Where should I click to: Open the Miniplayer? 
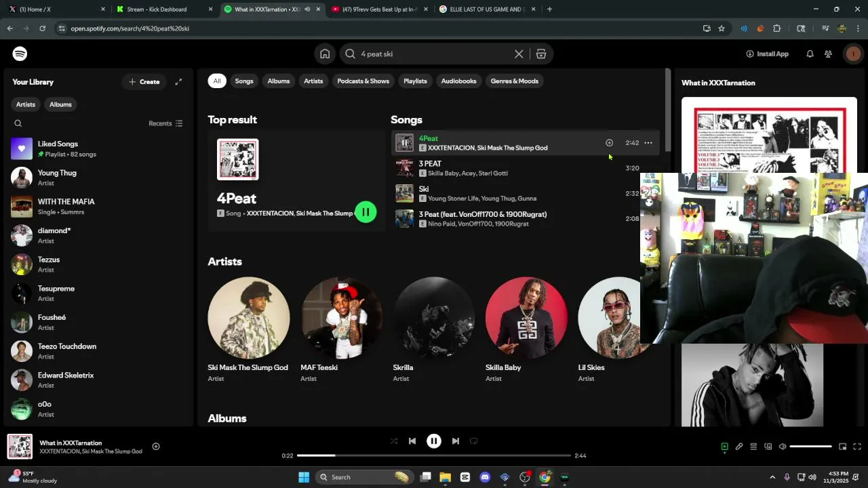(x=842, y=447)
